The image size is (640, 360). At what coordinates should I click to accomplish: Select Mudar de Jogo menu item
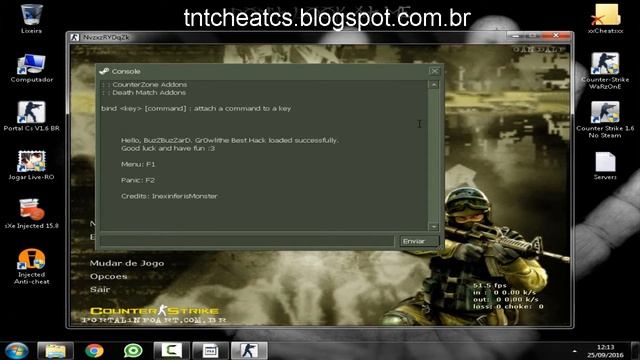[127, 263]
